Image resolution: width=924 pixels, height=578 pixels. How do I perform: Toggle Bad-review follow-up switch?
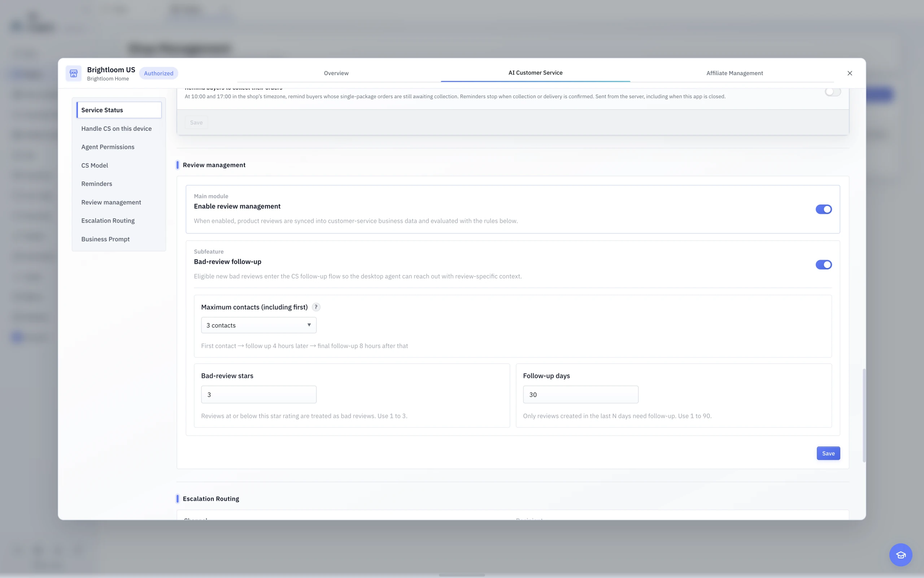coord(824,264)
